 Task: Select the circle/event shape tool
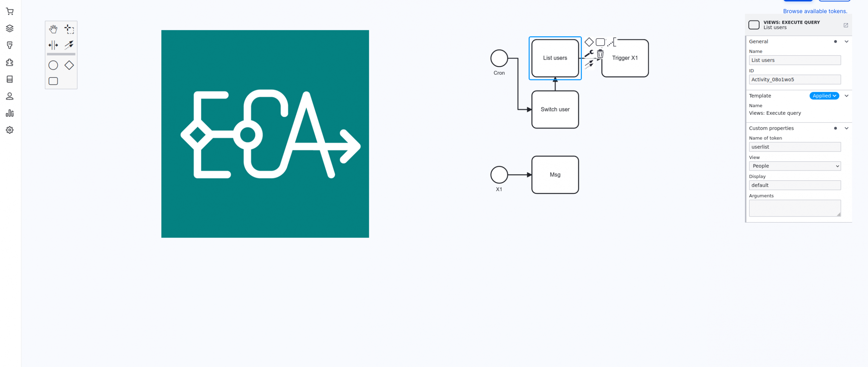[53, 65]
